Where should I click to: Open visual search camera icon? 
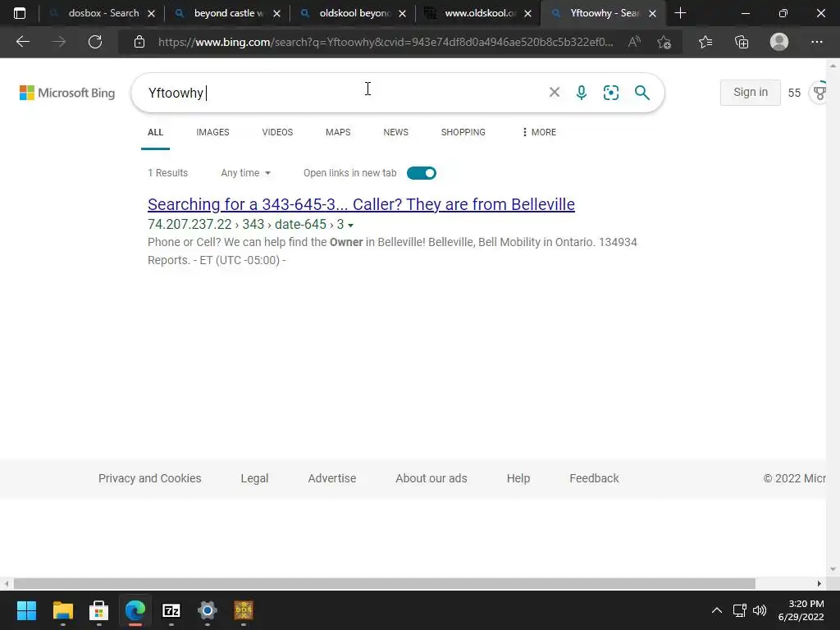tap(610, 93)
